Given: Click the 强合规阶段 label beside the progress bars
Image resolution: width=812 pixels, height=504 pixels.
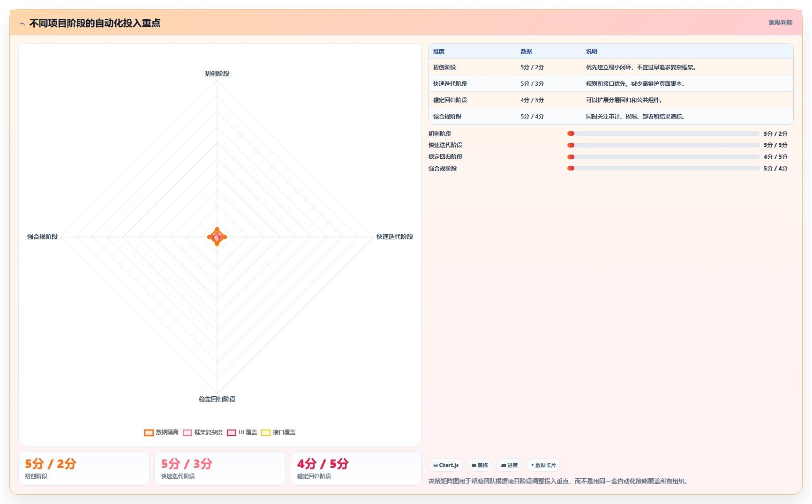Looking at the screenshot, I should pos(443,169).
